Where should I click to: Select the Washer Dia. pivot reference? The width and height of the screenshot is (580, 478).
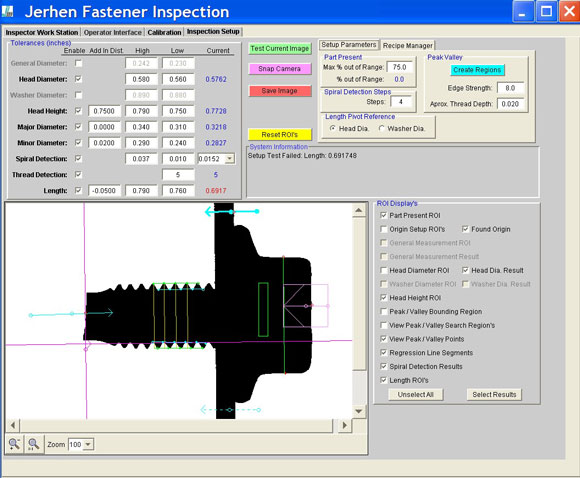(382, 128)
